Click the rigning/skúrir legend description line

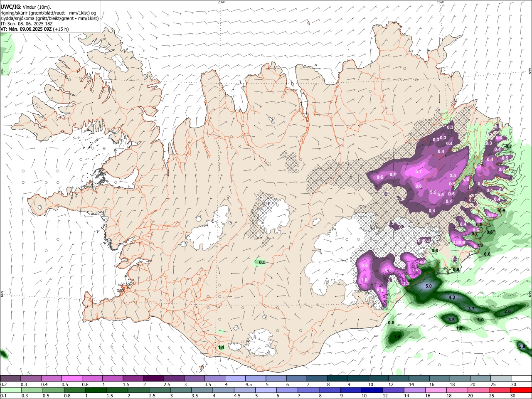tap(48, 12)
